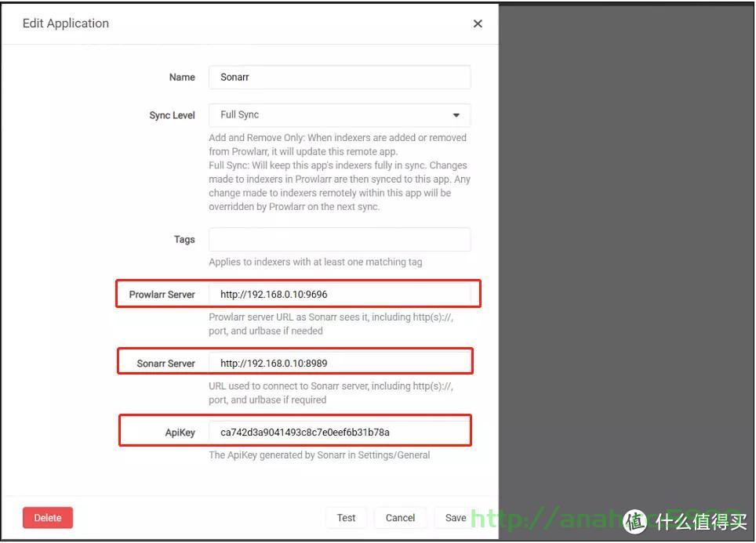Delete this application
756x543 pixels.
[x=48, y=518]
